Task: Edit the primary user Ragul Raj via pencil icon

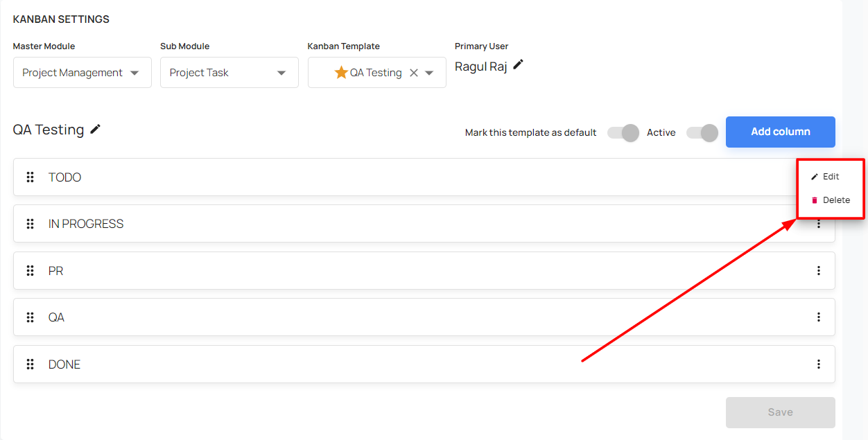Action: pos(518,64)
